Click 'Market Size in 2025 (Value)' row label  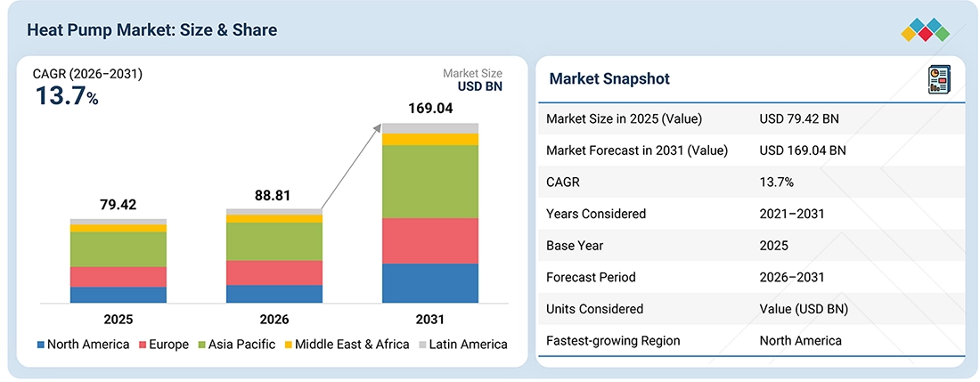(624, 118)
